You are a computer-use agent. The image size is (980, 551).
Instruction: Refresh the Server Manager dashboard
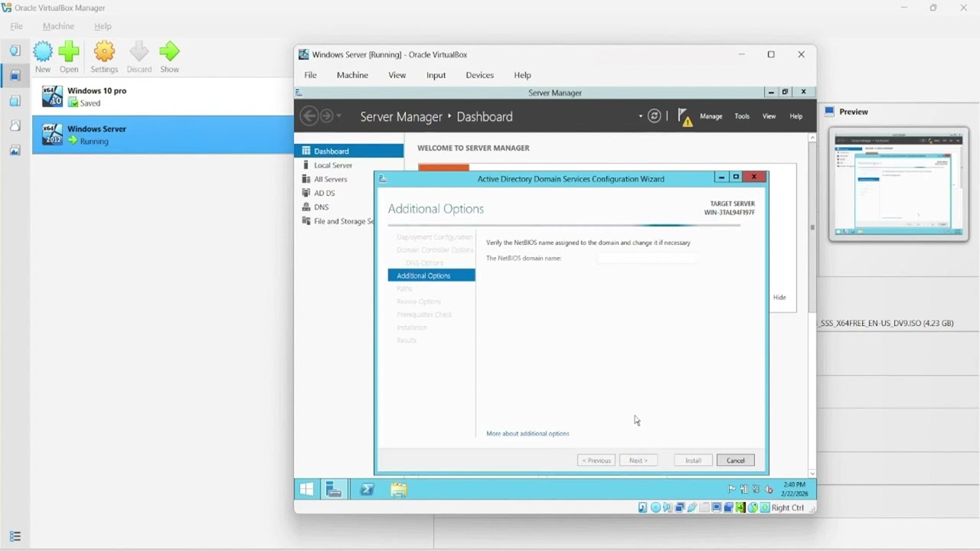(654, 116)
